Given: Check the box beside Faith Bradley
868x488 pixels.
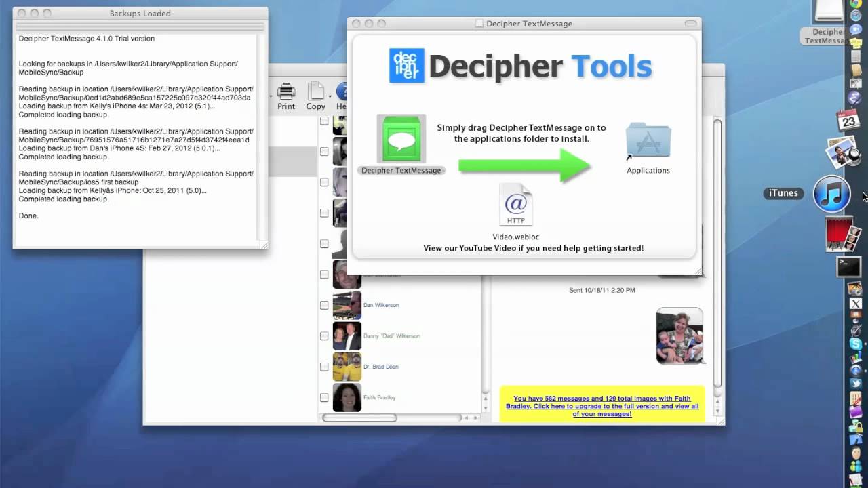Looking at the screenshot, I should (x=324, y=397).
